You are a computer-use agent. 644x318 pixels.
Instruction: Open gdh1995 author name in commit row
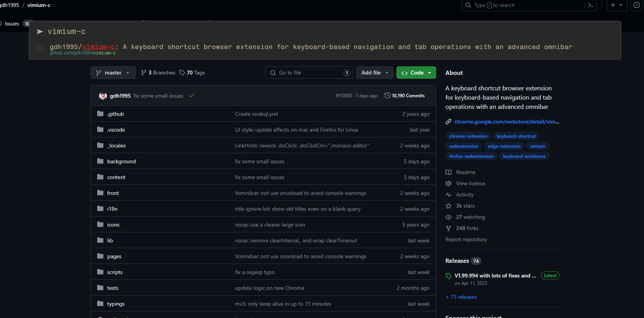click(x=120, y=96)
